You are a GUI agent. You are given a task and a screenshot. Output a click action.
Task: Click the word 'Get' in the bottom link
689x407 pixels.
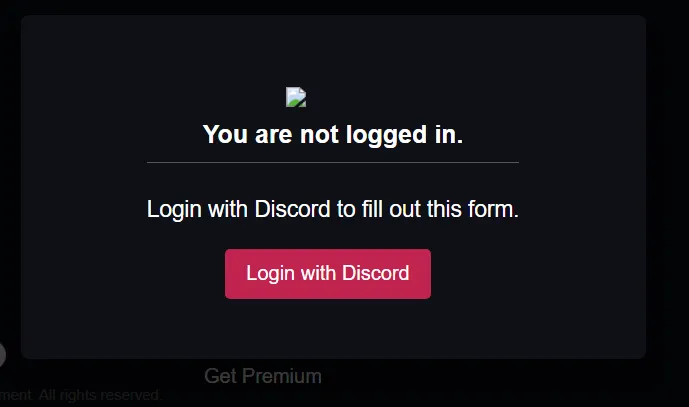[221, 376]
